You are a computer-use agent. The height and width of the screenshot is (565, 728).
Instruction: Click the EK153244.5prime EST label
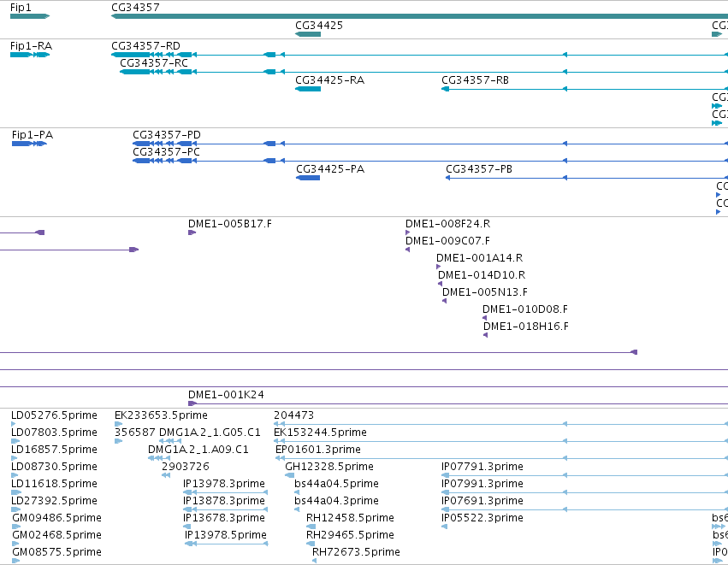pos(320,433)
